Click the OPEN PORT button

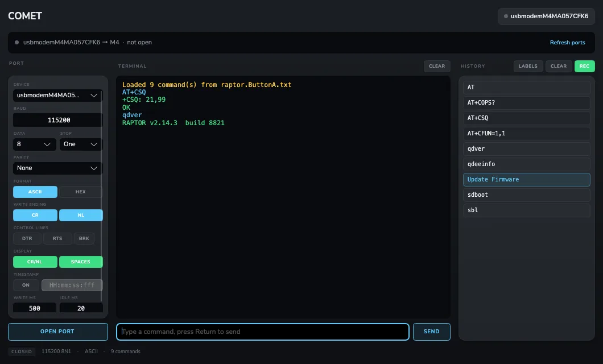[57, 332]
